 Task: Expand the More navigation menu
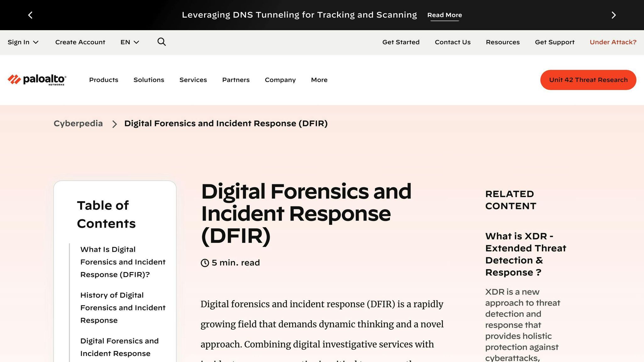pyautogui.click(x=319, y=80)
